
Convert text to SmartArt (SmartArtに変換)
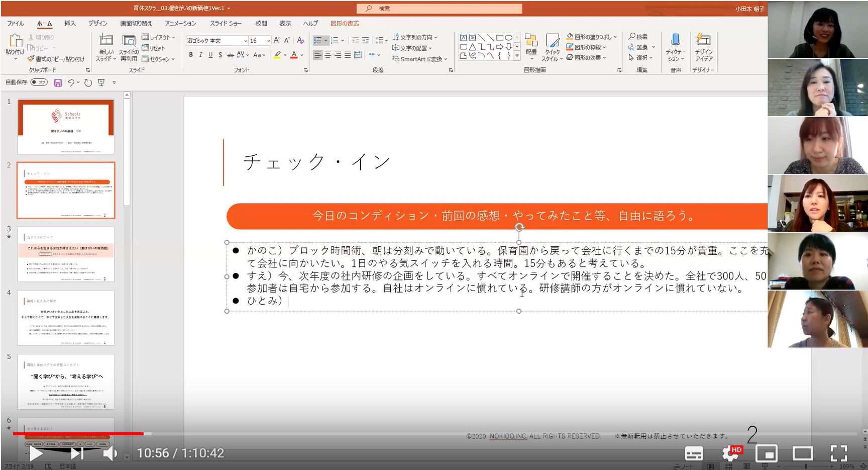pyautogui.click(x=420, y=59)
